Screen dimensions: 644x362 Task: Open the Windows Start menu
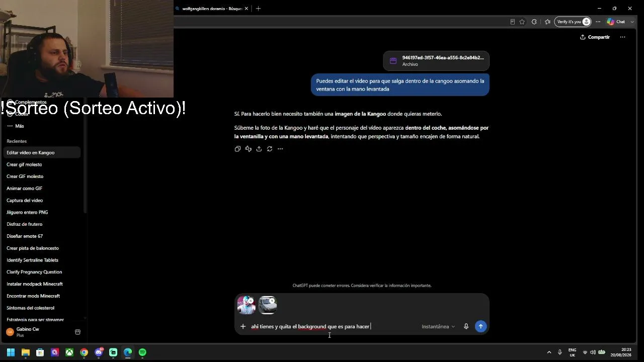coord(11,352)
